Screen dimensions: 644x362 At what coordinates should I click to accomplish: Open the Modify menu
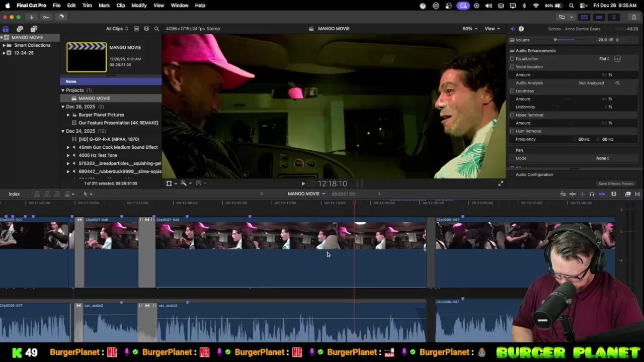139,6
